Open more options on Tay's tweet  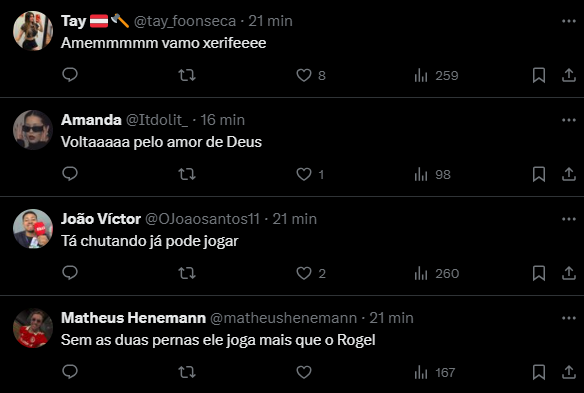pyautogui.click(x=569, y=21)
